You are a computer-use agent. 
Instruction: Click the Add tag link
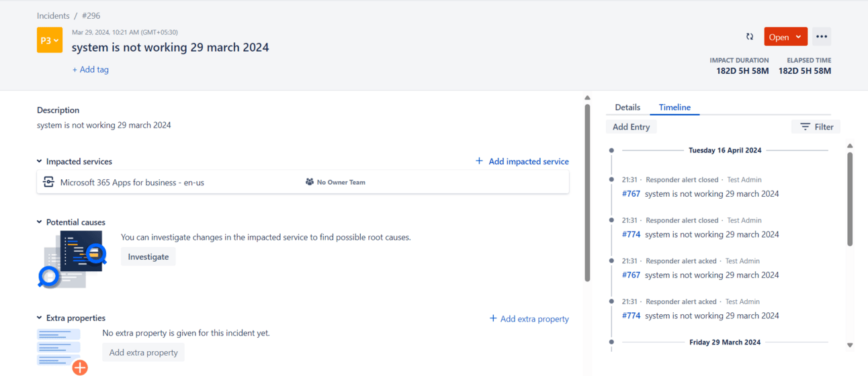(x=91, y=69)
